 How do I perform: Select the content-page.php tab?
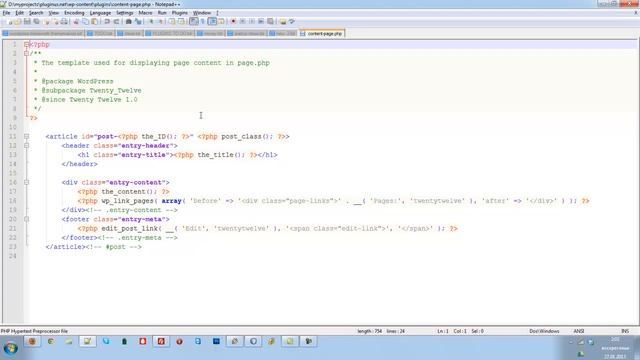tap(322, 33)
